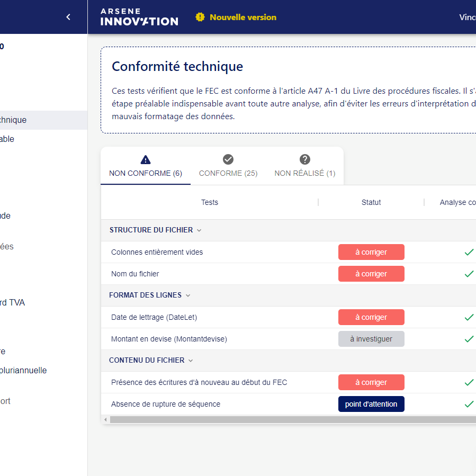Click the checkmark circle icon of Conforme
476x476 pixels.
pyautogui.click(x=228, y=159)
